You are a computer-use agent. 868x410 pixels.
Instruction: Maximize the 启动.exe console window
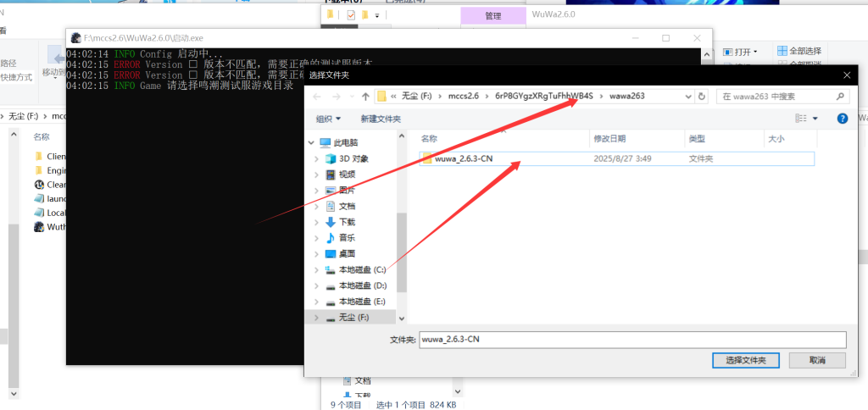(x=666, y=38)
